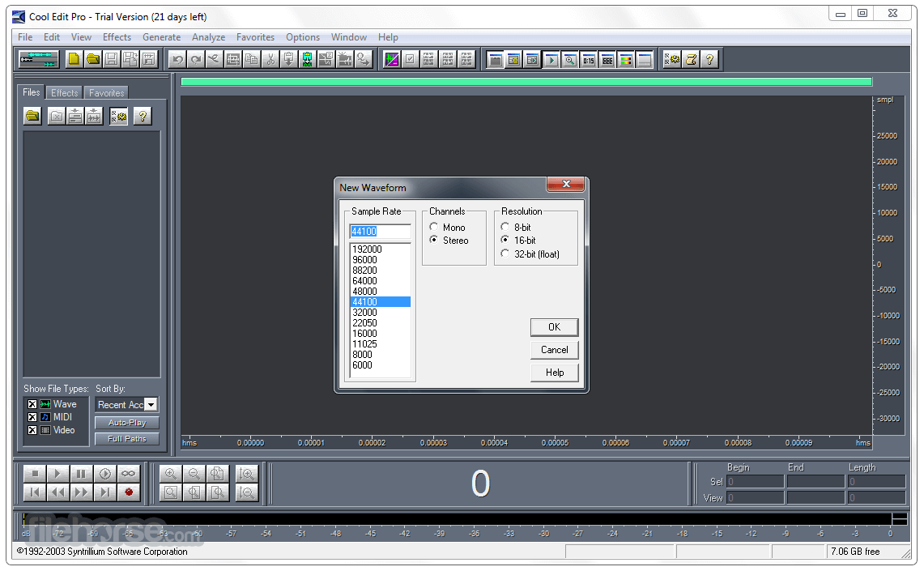Select 11025 in sample rate list

click(x=380, y=344)
